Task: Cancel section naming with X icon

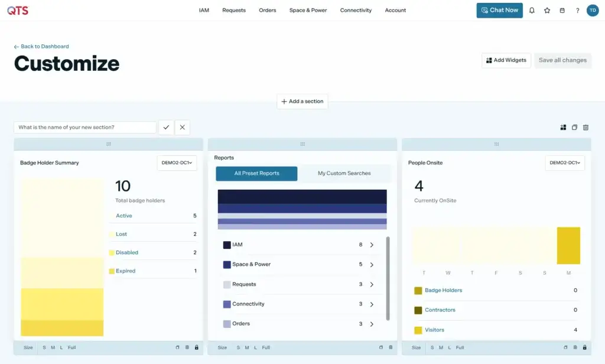Action: 183,128
